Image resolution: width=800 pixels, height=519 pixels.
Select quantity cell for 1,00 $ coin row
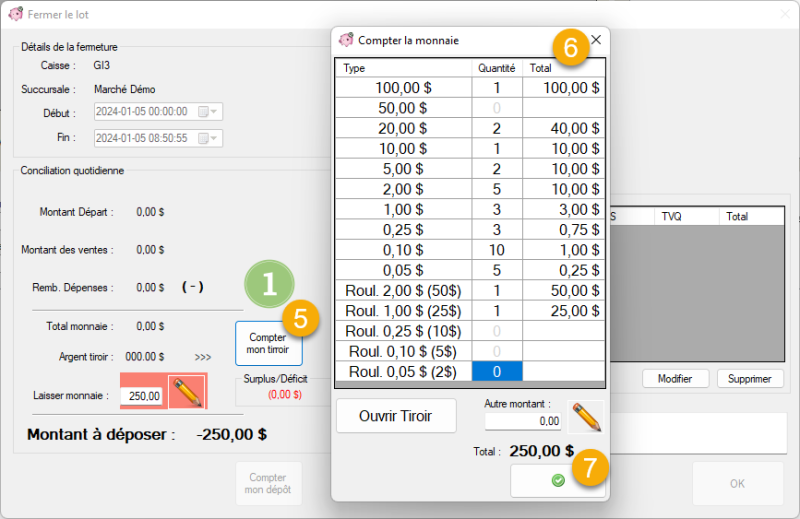(x=497, y=209)
